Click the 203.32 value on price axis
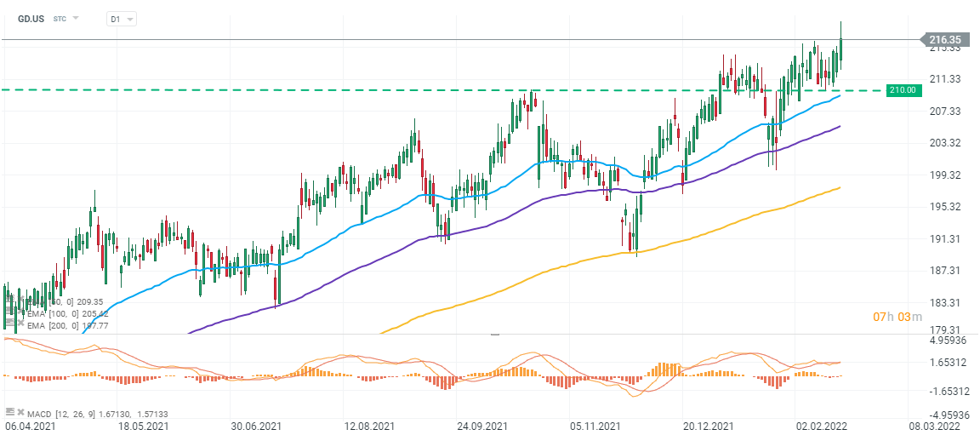 944,143
